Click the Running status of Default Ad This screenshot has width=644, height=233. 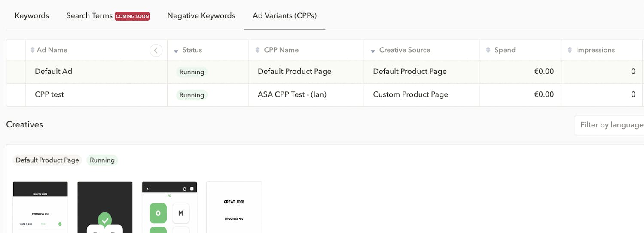(192, 72)
